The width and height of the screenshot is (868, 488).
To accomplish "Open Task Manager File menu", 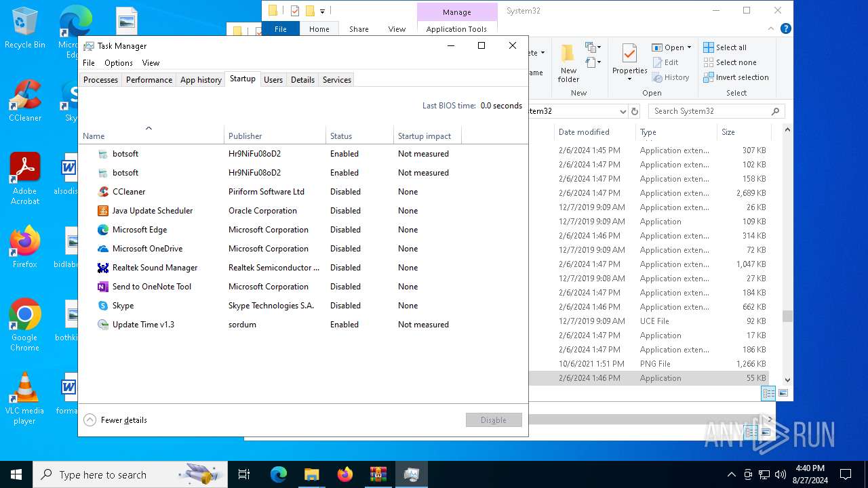I will tap(89, 63).
